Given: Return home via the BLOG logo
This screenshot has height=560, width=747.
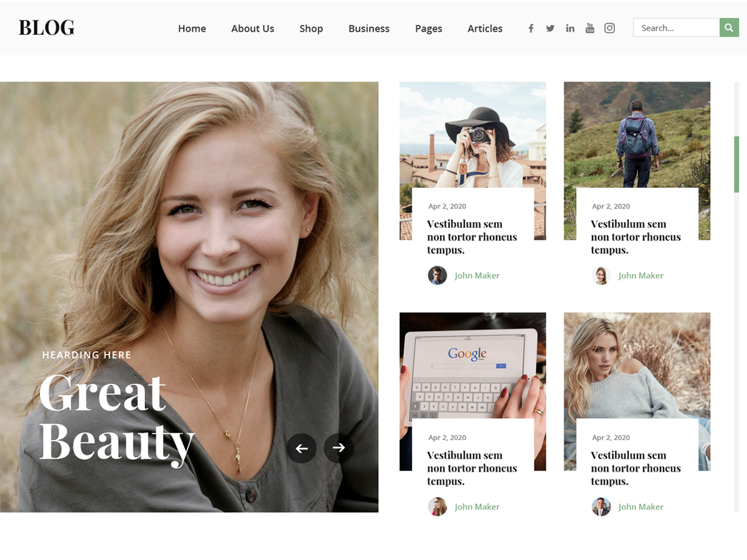Looking at the screenshot, I should click(x=46, y=28).
